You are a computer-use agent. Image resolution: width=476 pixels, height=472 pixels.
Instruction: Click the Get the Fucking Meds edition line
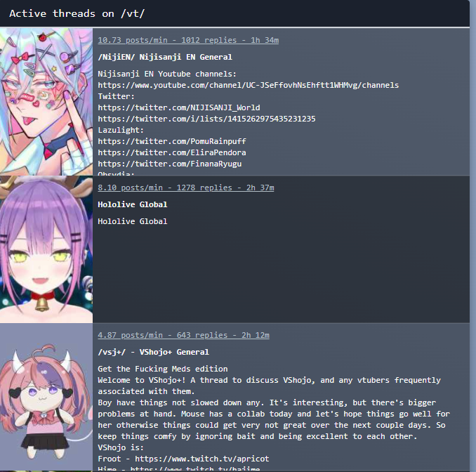click(x=163, y=369)
